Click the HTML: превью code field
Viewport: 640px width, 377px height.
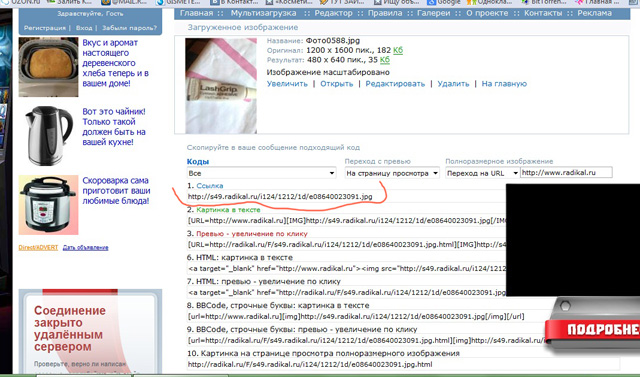[x=346, y=293]
